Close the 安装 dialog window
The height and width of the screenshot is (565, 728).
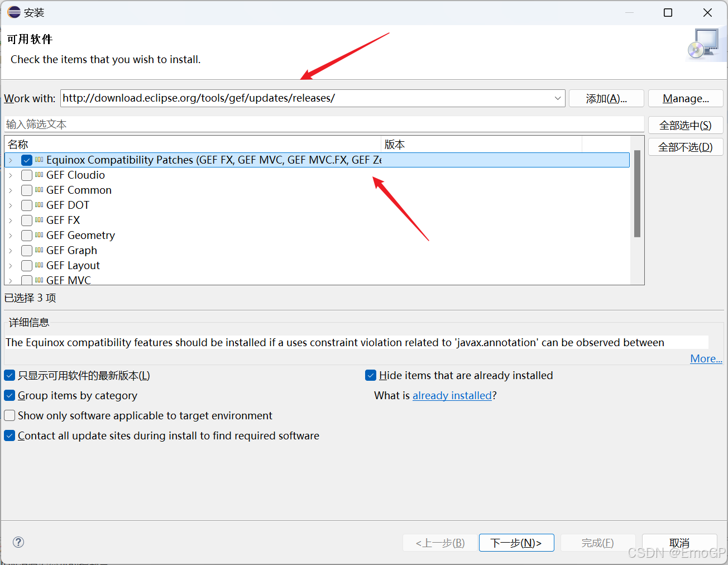pyautogui.click(x=707, y=12)
